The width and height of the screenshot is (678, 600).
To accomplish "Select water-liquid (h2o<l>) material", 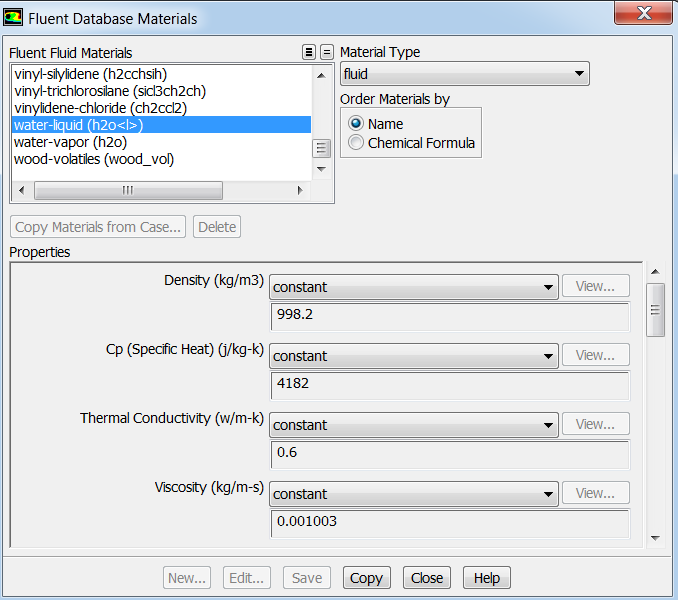I will point(161,125).
